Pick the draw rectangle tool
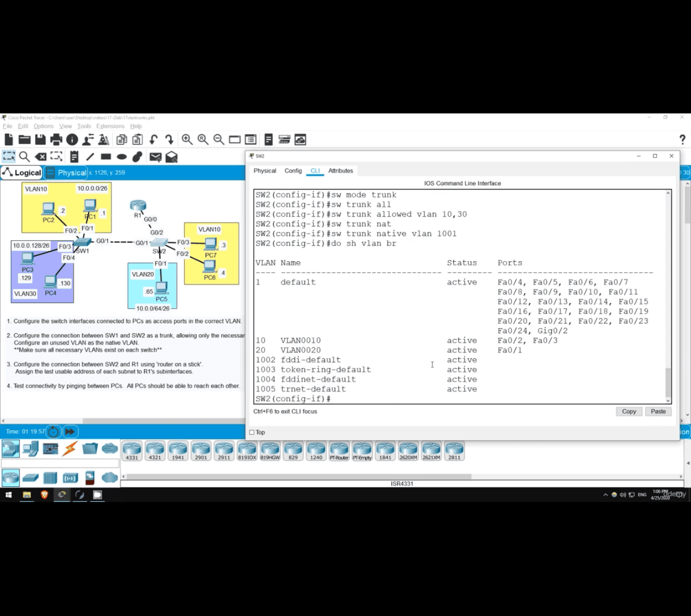The width and height of the screenshot is (691, 616). [x=106, y=156]
